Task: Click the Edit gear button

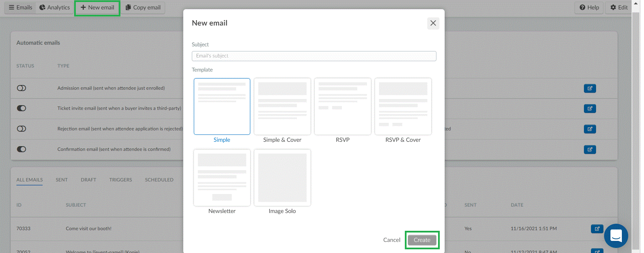Action: click(619, 7)
